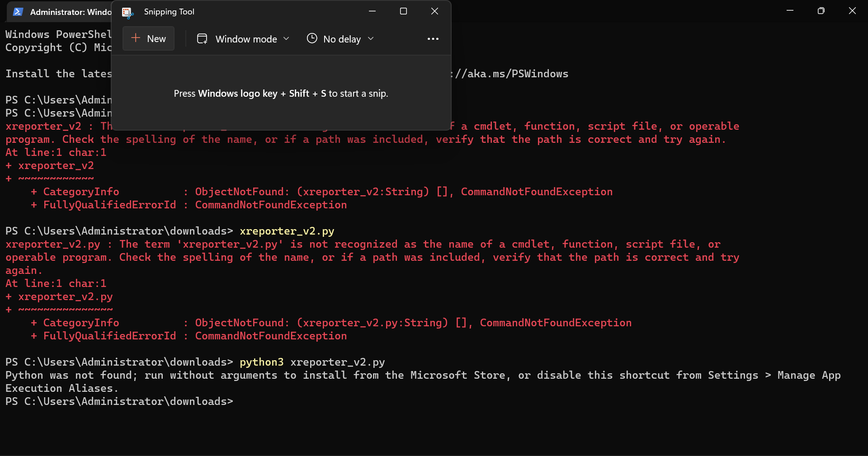
Task: Minimize the PowerShell window
Action: [790, 11]
